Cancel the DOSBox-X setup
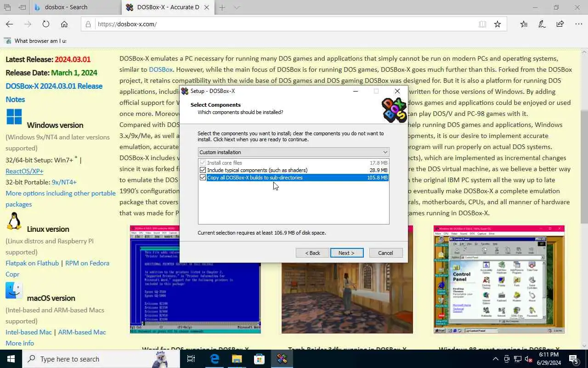The image size is (588, 368). pos(385,253)
